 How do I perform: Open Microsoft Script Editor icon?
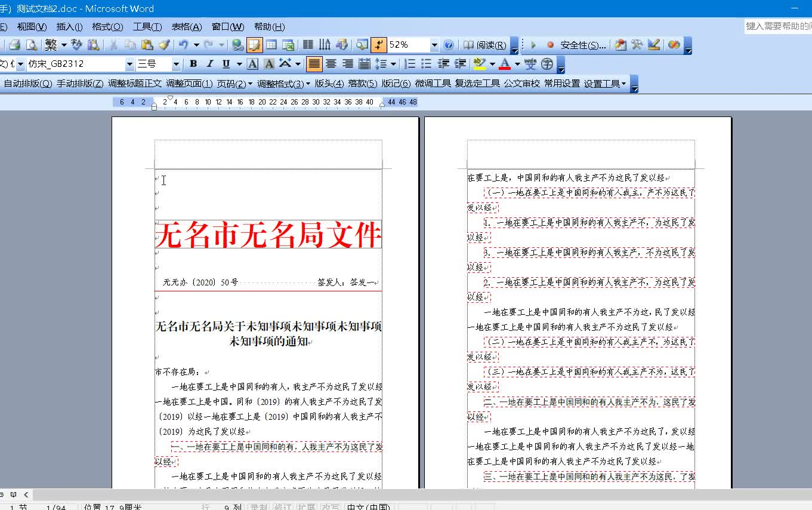(674, 45)
